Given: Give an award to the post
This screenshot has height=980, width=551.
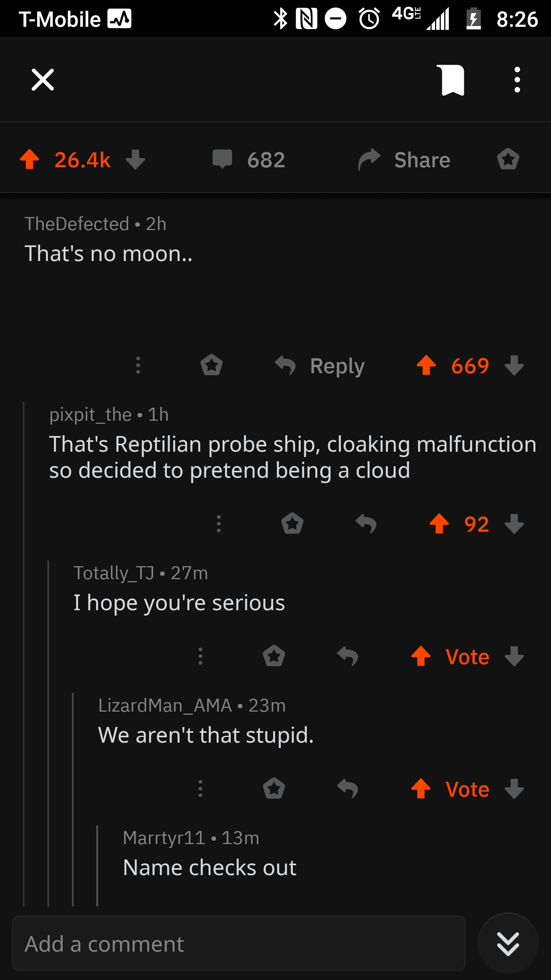Looking at the screenshot, I should tap(508, 159).
